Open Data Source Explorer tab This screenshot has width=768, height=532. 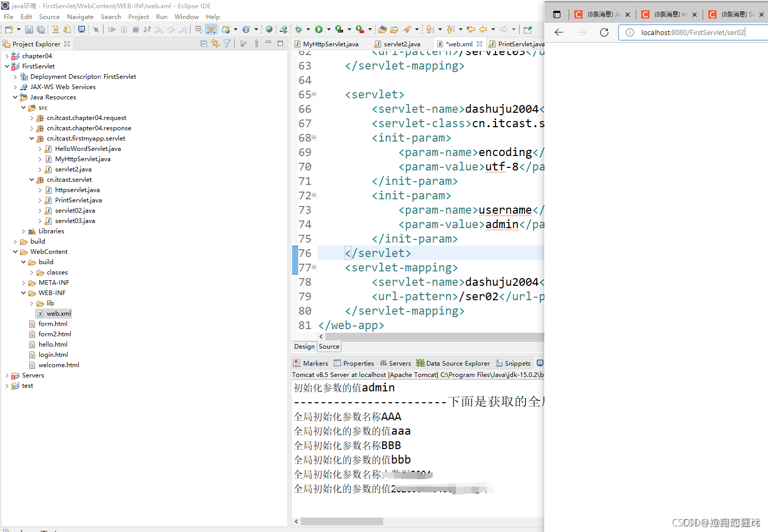pyautogui.click(x=453, y=363)
